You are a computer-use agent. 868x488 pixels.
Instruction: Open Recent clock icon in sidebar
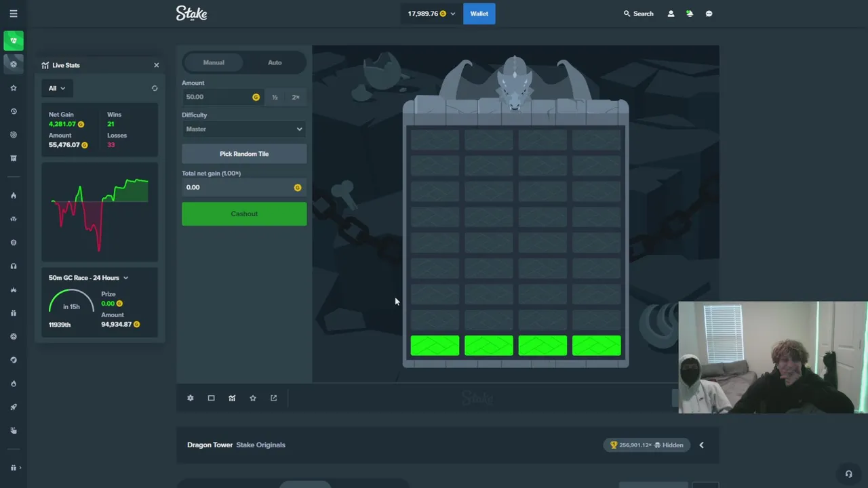[x=14, y=111]
